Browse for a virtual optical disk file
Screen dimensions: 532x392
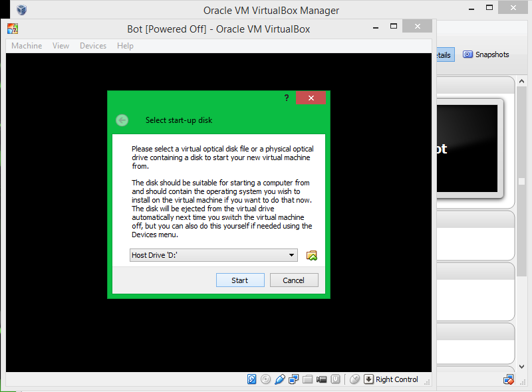[x=311, y=255]
